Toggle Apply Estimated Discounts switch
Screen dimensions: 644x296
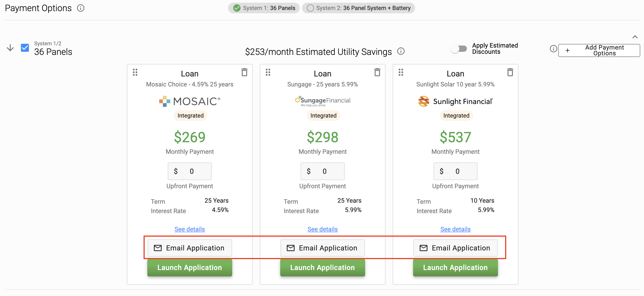click(459, 48)
